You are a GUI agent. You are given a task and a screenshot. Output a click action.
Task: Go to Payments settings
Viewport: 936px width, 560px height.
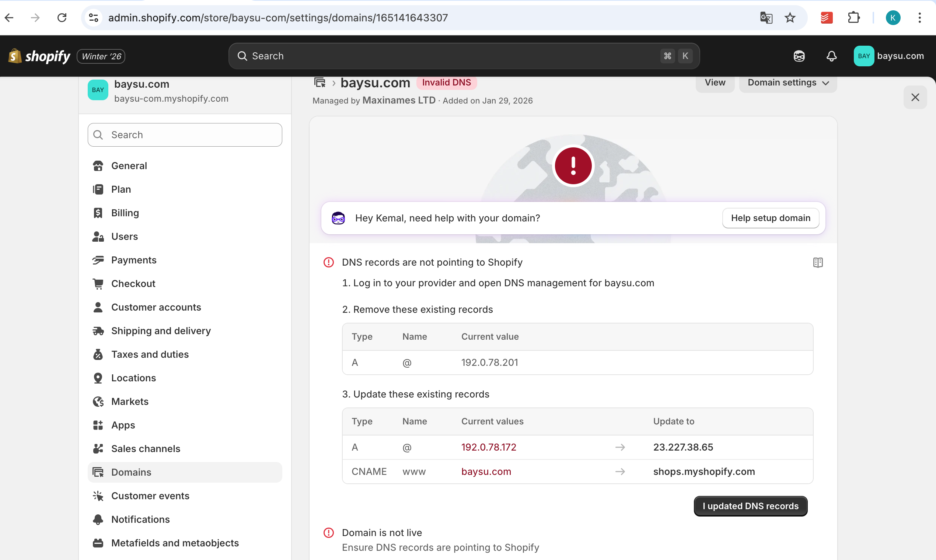(185, 260)
